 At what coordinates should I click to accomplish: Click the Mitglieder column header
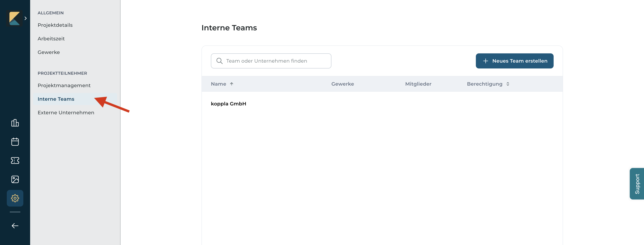pyautogui.click(x=418, y=84)
